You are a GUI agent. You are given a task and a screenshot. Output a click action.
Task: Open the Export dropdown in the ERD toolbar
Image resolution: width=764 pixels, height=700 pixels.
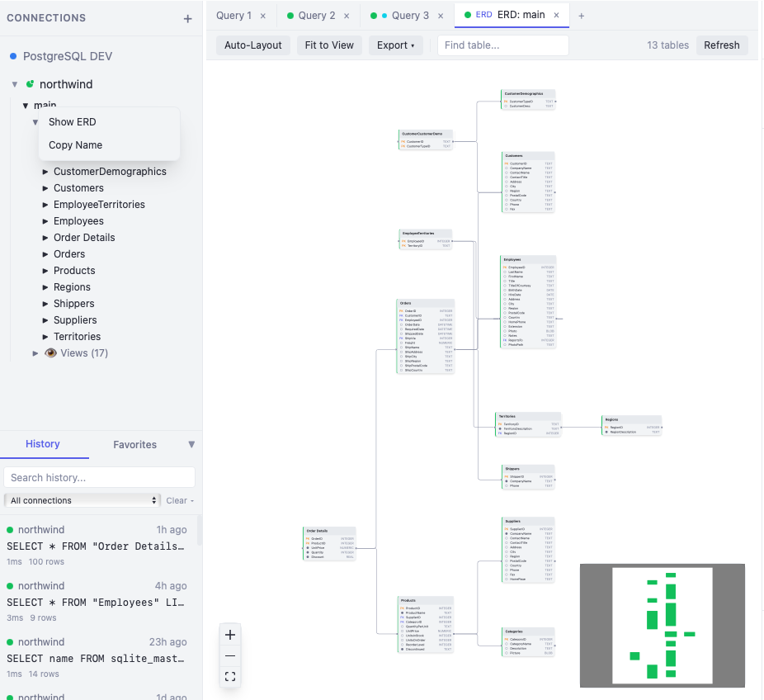point(396,45)
